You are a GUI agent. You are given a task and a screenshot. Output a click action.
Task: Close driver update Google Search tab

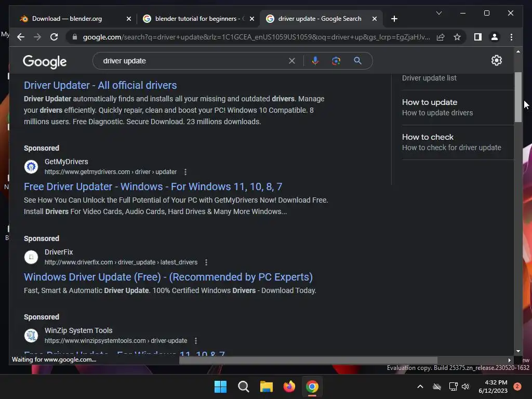tap(374, 19)
